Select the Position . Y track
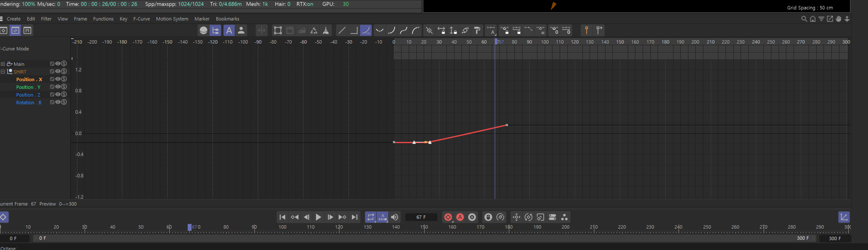 pyautogui.click(x=28, y=87)
